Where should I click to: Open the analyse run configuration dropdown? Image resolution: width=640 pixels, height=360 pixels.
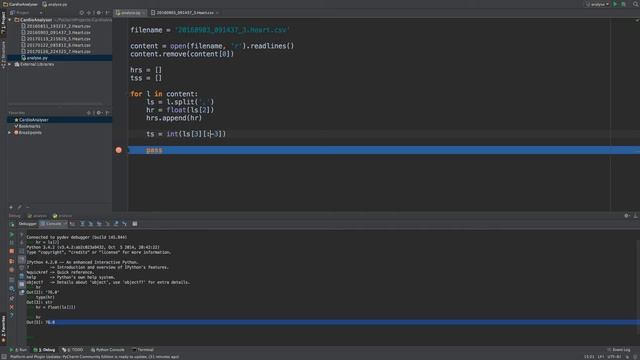click(598, 4)
